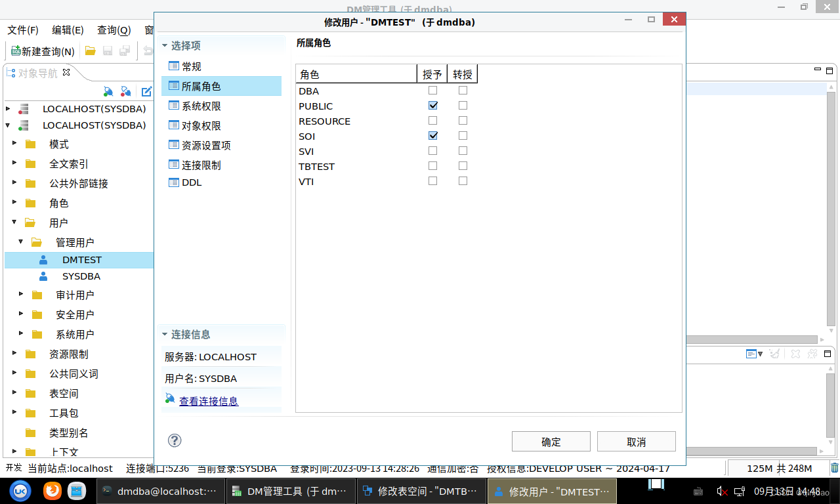840x504 pixels.
Task: Click the SYSDBA user icon under 管理用户
Action: click(43, 276)
